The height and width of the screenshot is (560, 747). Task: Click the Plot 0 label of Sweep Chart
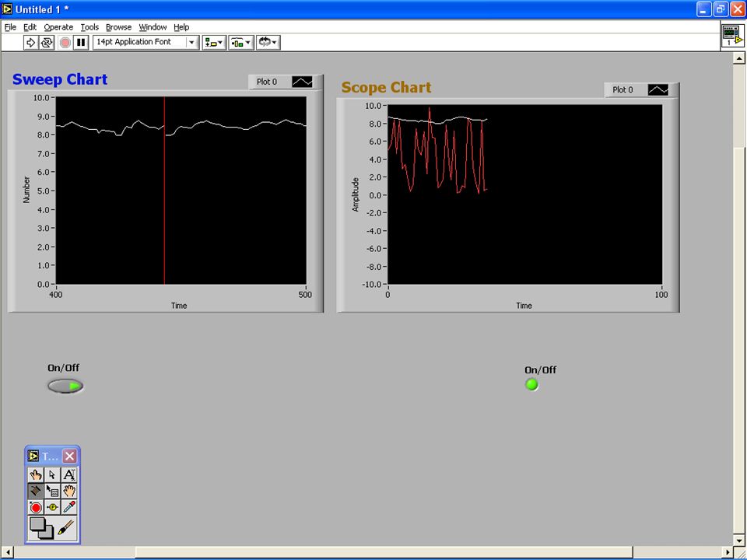(x=267, y=82)
